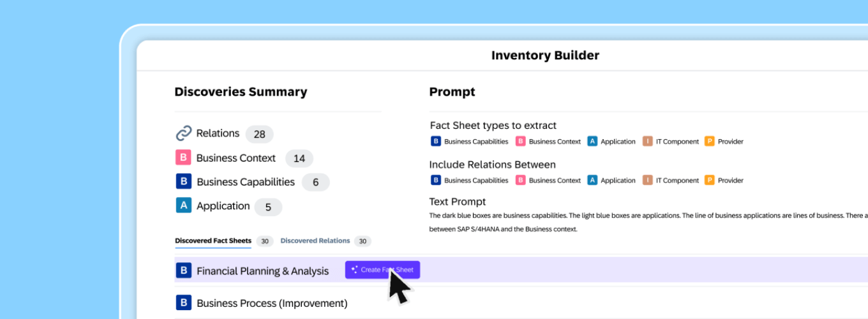The width and height of the screenshot is (868, 319).
Task: Click the Relations chain-link icon
Action: click(184, 133)
